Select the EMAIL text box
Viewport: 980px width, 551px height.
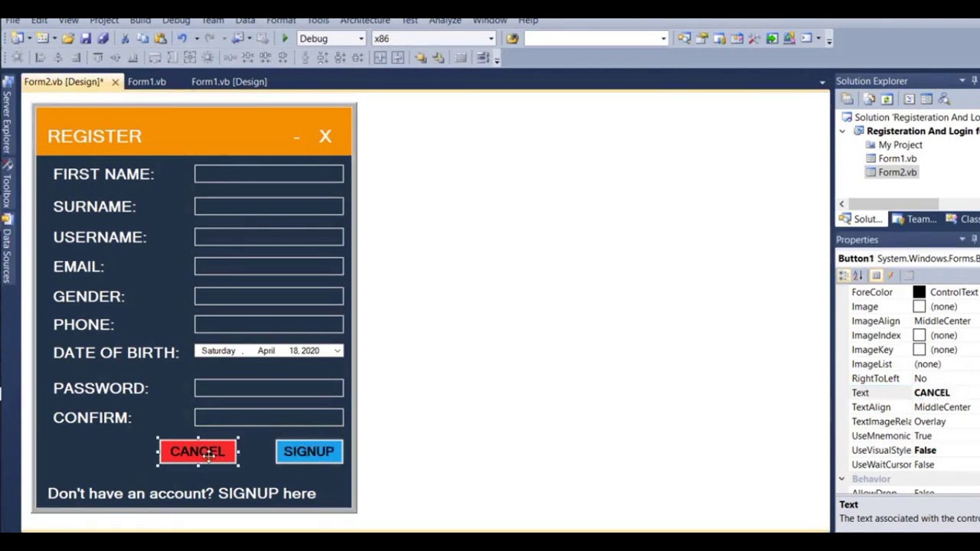(269, 266)
